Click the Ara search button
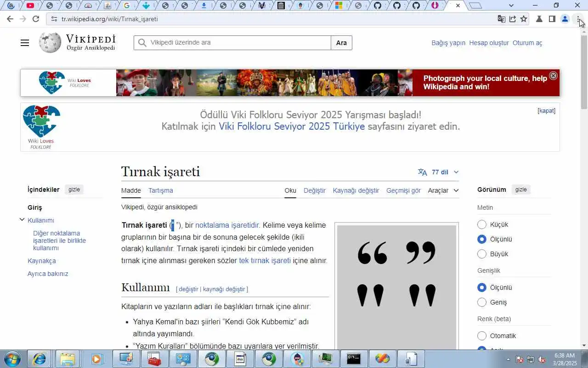Viewport: 588px width, 368px height. point(341,43)
